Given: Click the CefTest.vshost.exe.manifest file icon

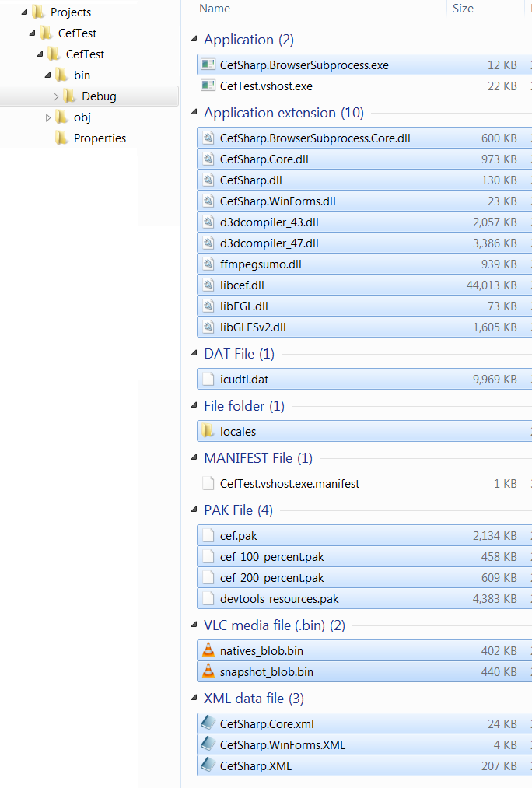Looking at the screenshot, I should coord(208,483).
